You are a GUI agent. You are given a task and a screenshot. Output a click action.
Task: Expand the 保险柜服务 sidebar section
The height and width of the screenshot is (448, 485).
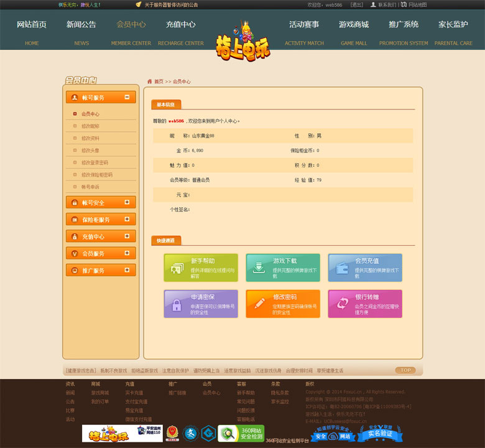[127, 219]
